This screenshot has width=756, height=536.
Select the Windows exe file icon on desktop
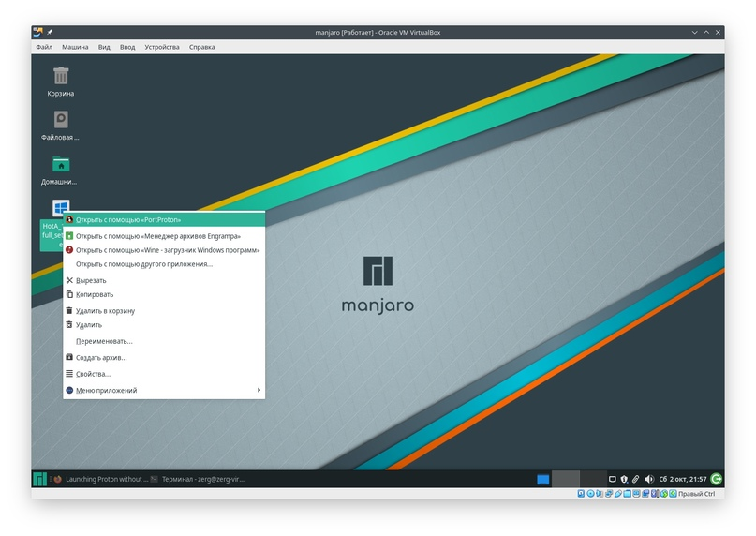coord(61,208)
